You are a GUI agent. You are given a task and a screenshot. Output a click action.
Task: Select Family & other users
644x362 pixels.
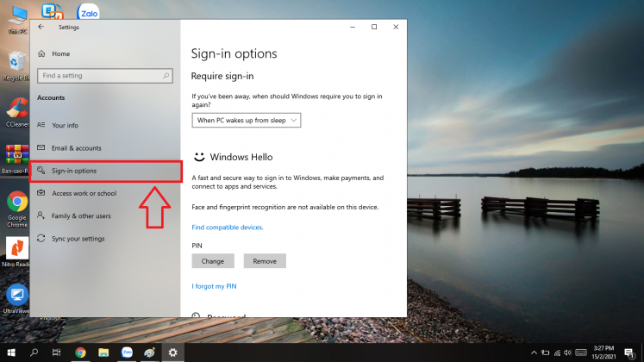[81, 215]
